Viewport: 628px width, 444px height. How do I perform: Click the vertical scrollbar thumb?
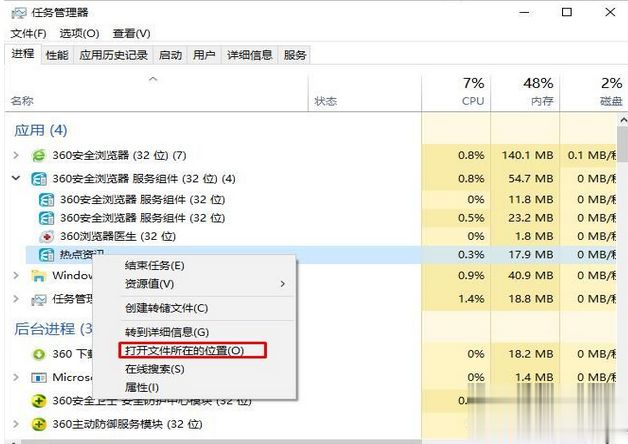(x=622, y=143)
